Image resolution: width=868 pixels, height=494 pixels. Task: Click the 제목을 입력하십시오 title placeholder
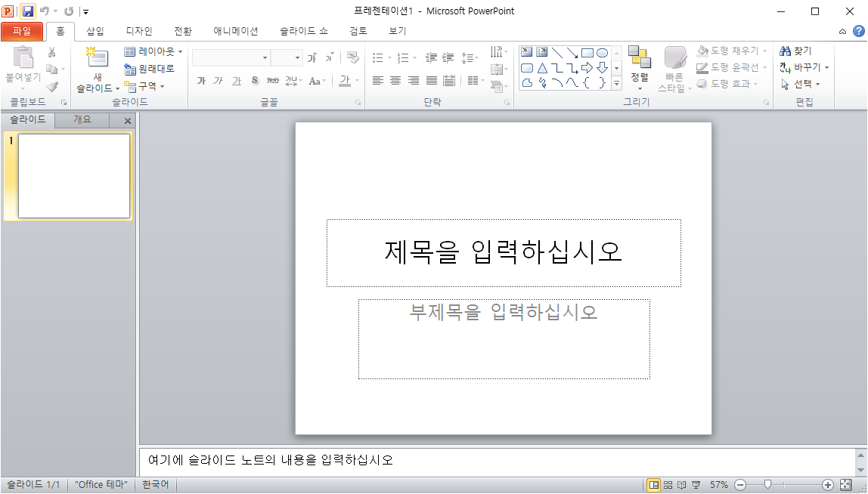pos(504,253)
